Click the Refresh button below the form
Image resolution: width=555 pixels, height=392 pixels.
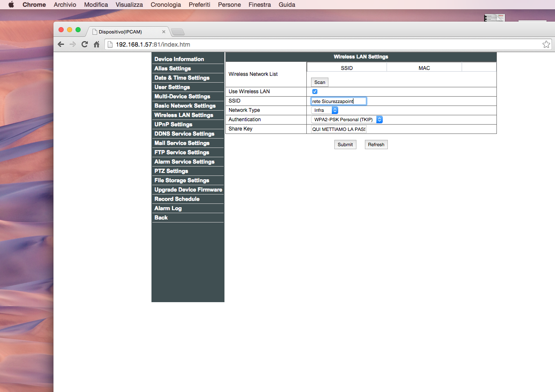[376, 145]
